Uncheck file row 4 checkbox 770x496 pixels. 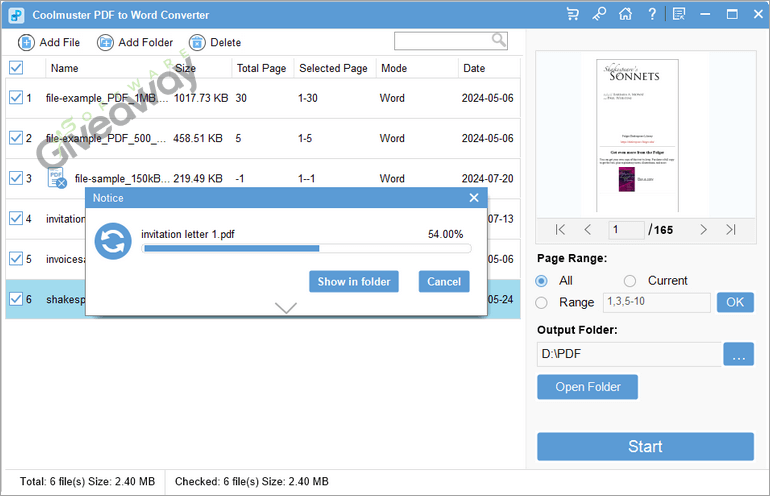pyautogui.click(x=16, y=218)
